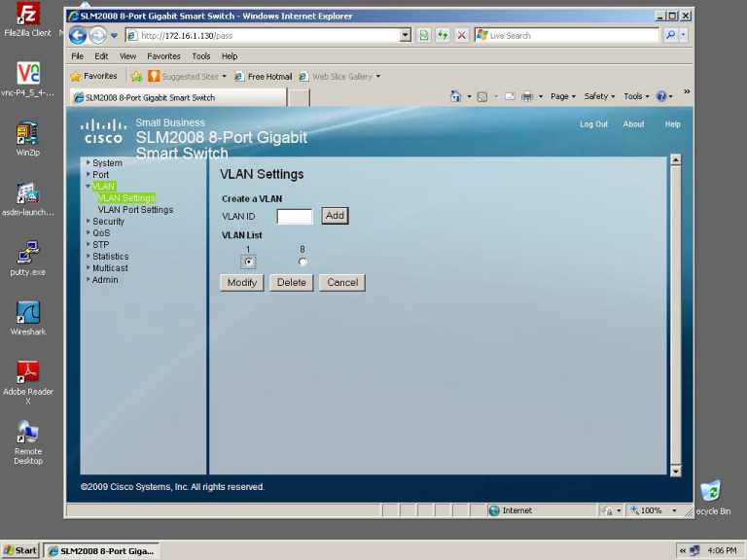Open putty.exe desktop icon
Image resolution: width=747 pixels, height=560 pixels.
click(x=27, y=259)
